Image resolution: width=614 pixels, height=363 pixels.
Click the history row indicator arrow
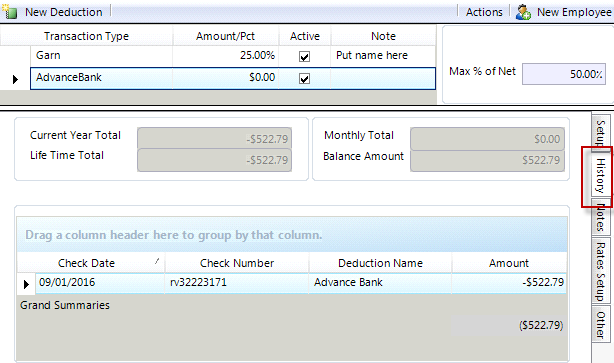pos(26,284)
